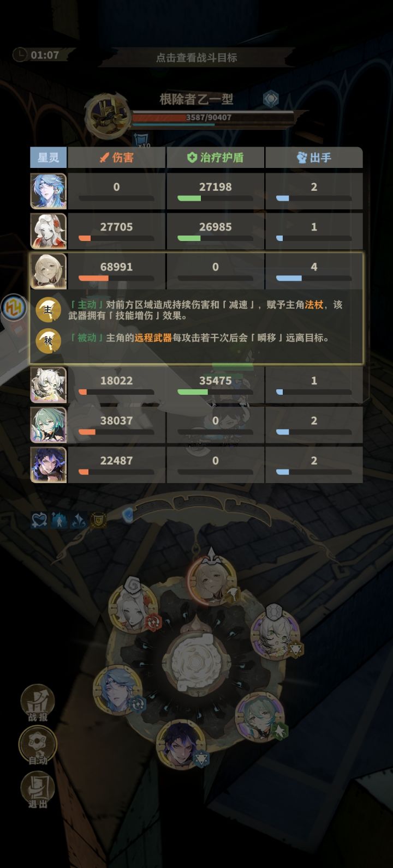Click the hexagon icon beside 根除者乙一型
The width and height of the screenshot is (393, 868).
click(271, 99)
